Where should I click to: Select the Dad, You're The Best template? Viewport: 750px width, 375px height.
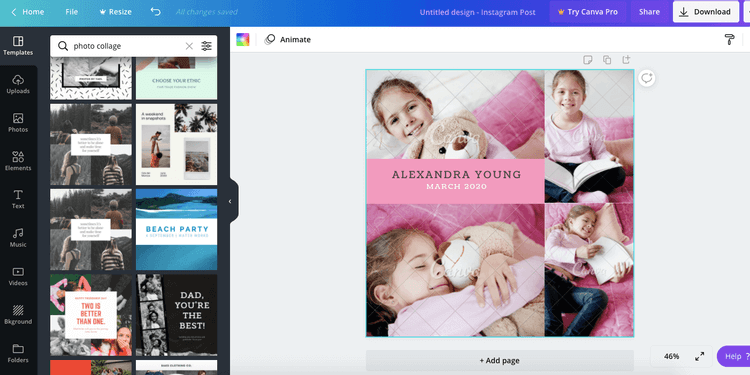tap(176, 315)
